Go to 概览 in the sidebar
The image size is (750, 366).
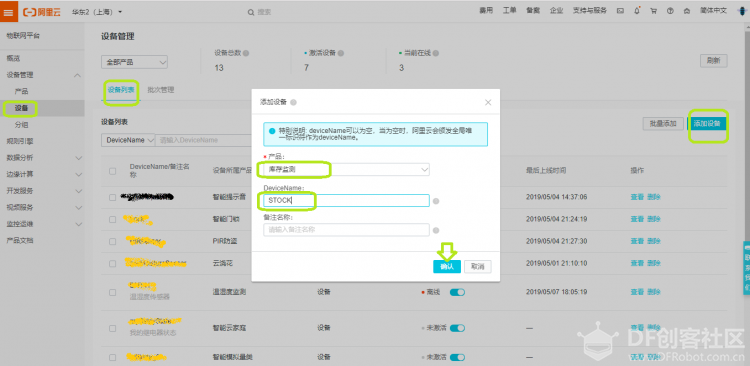click(13, 58)
